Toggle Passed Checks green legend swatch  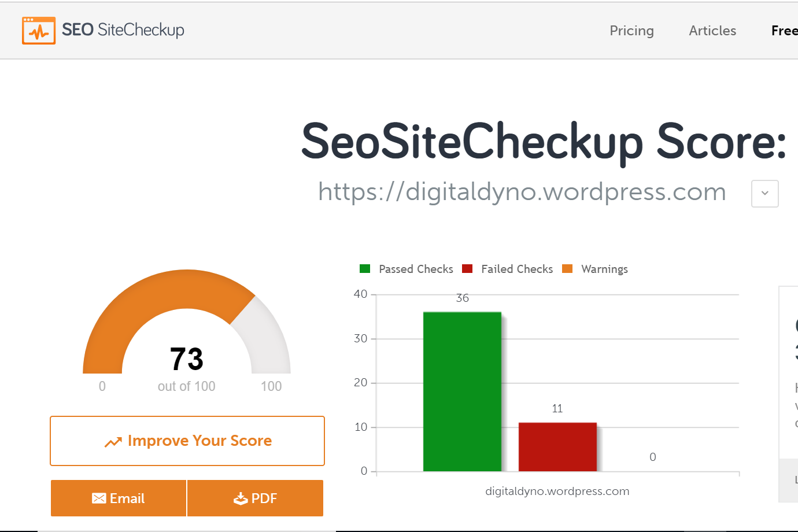pyautogui.click(x=365, y=268)
